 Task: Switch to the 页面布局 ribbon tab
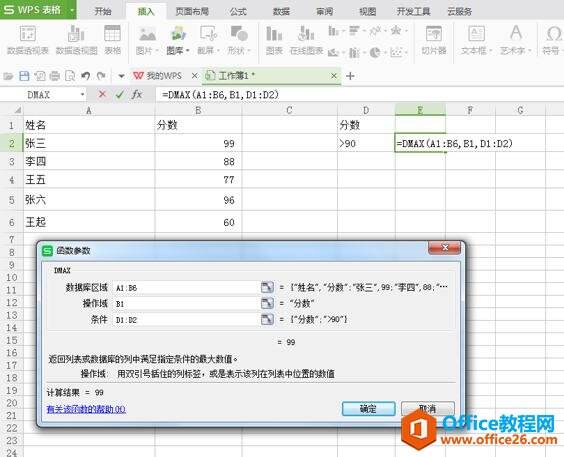(192, 12)
